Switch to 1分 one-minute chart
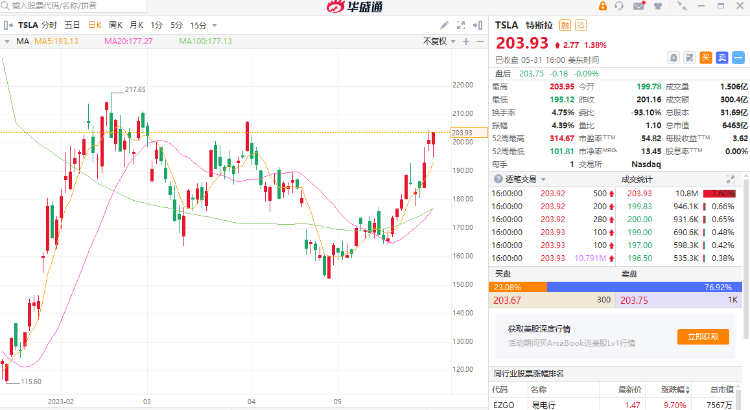This screenshot has height=410, width=750. (157, 25)
